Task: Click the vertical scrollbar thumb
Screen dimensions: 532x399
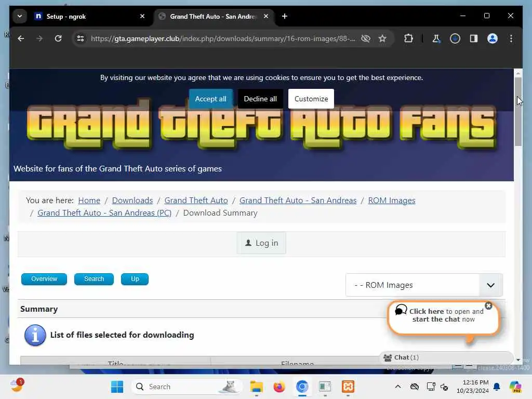Action: pyautogui.click(x=518, y=112)
